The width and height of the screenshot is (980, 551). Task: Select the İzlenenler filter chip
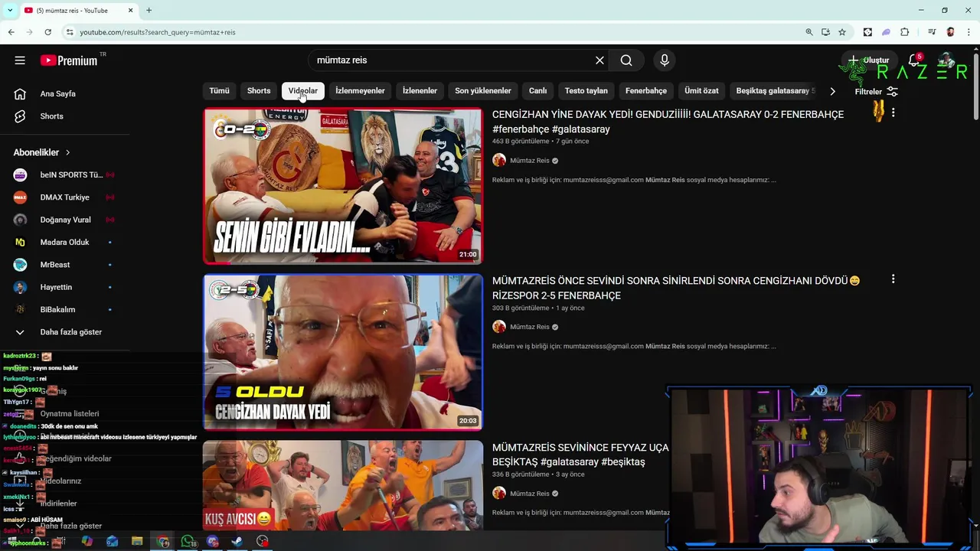(x=420, y=91)
